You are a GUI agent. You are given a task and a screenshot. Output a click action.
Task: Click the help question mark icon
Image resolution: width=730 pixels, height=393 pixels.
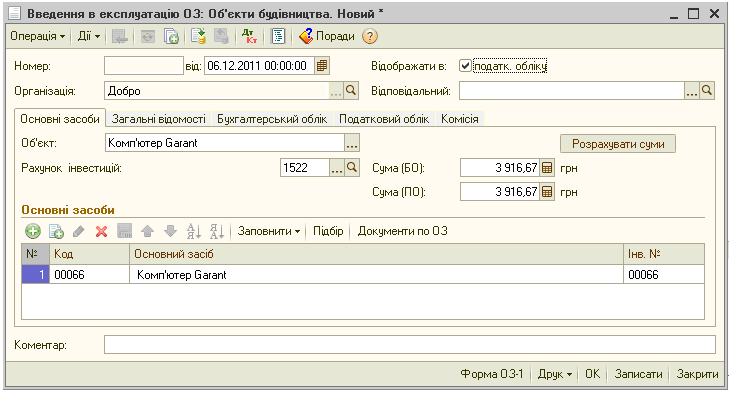pyautogui.click(x=370, y=36)
